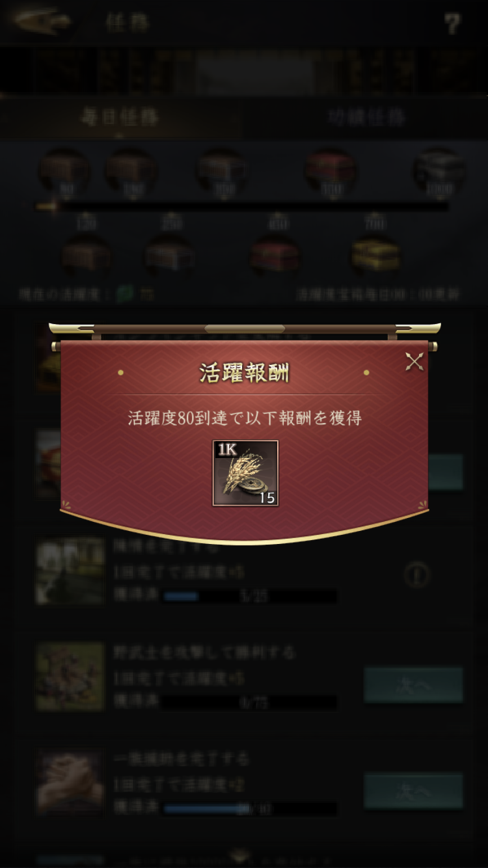This screenshot has width=488, height=868.
Task: Tap the 野武士 battle task thumbnail
Action: pos(70,677)
